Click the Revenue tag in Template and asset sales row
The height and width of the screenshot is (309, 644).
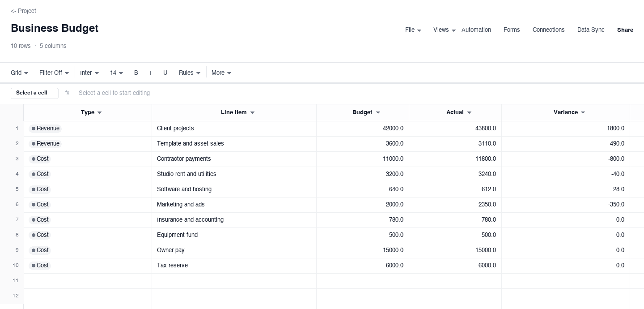45,144
